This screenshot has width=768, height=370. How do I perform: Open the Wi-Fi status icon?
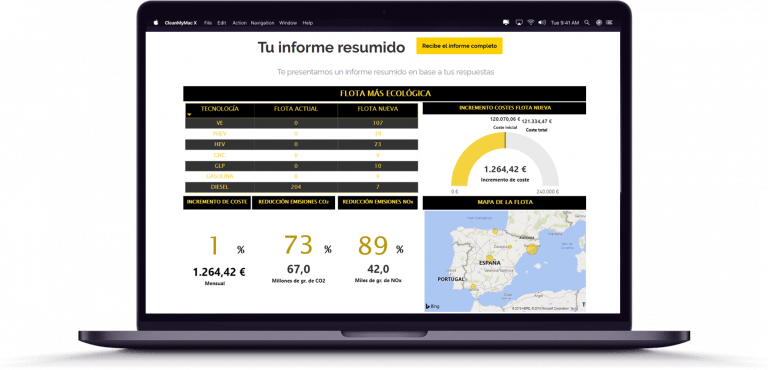(x=530, y=23)
